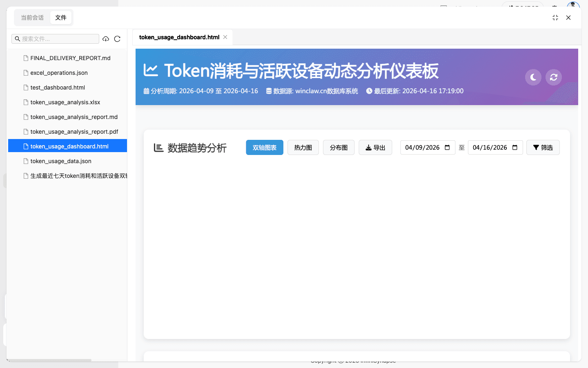Switch chart view to 热力图

(303, 147)
